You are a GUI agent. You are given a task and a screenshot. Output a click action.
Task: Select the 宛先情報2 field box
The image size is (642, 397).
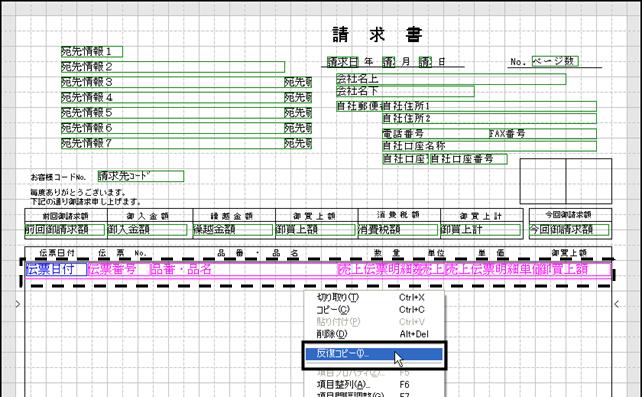(x=173, y=67)
